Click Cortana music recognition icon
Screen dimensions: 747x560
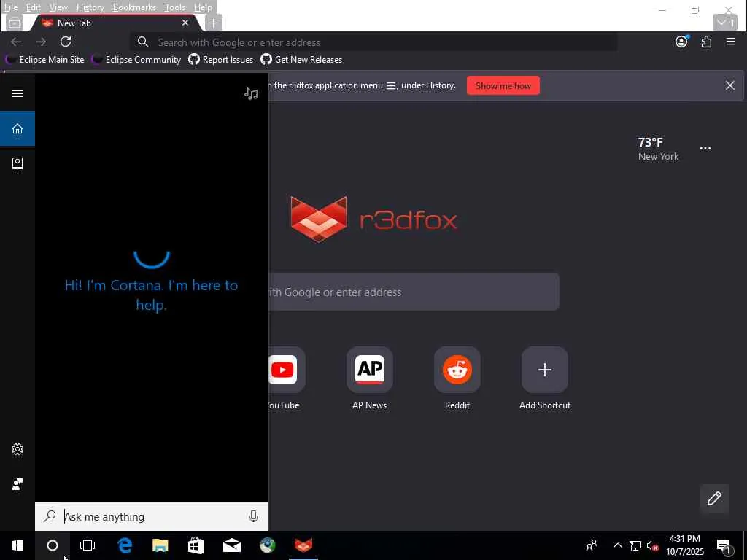(251, 93)
